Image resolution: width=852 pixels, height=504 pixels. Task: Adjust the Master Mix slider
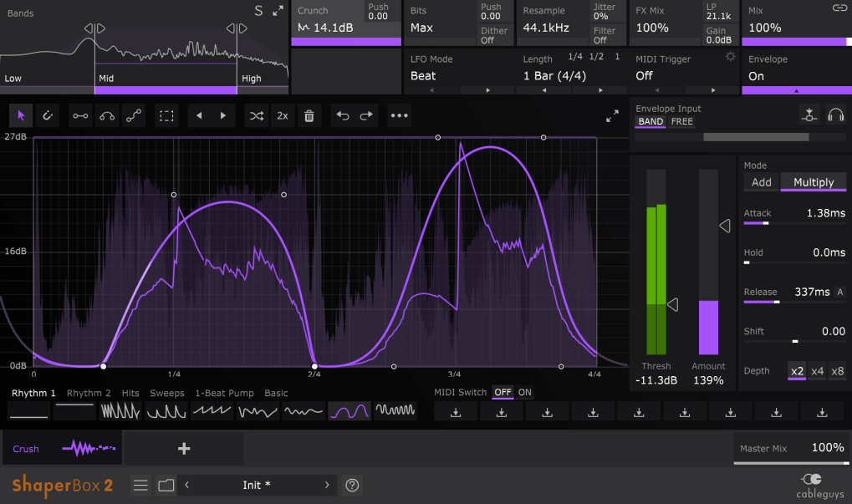(x=792, y=463)
